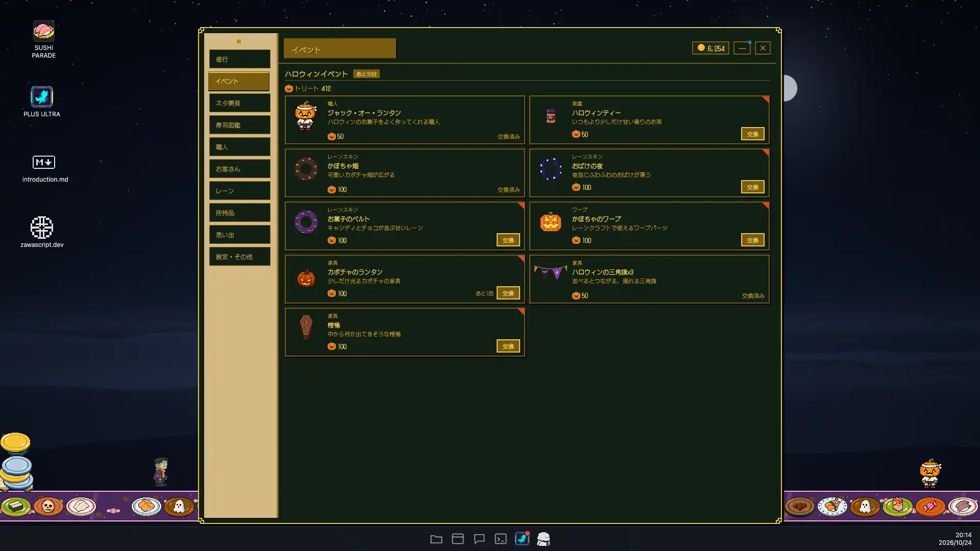Open the PLUS ULTRA desktop icon
Image resolution: width=980 pixels, height=551 pixels.
pyautogui.click(x=42, y=102)
